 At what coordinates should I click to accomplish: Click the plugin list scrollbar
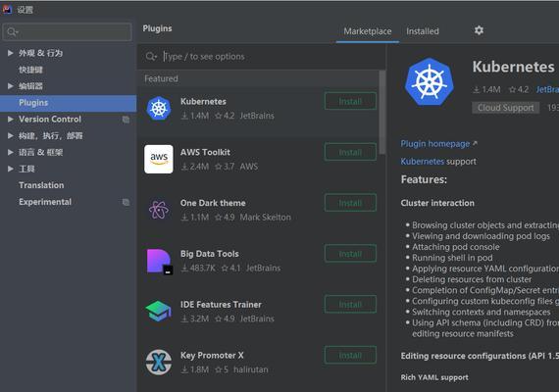382,113
